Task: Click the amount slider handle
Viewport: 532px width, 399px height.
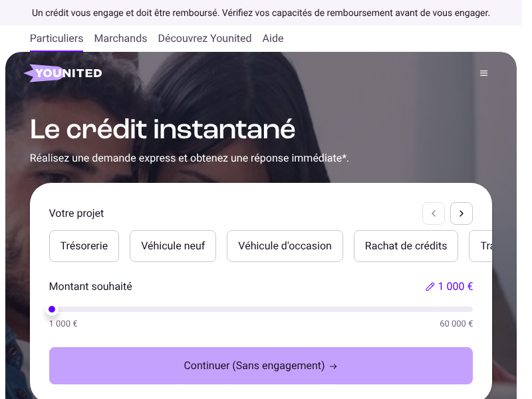Action: pos(52,309)
